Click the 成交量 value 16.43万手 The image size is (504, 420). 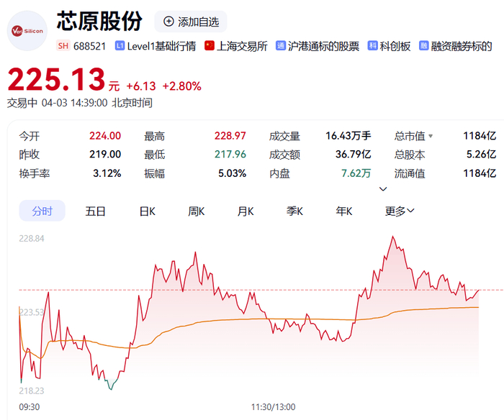tap(348, 136)
